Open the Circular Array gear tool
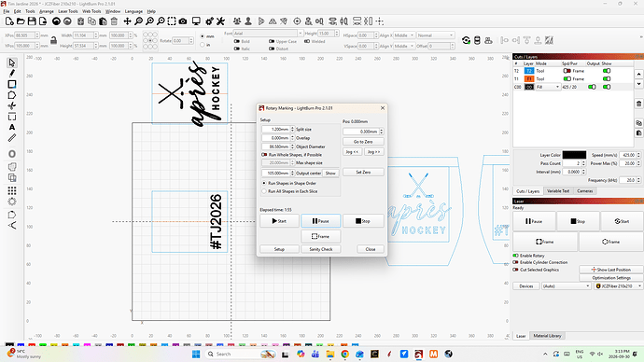Screen dimensions: 644x362 [12, 202]
